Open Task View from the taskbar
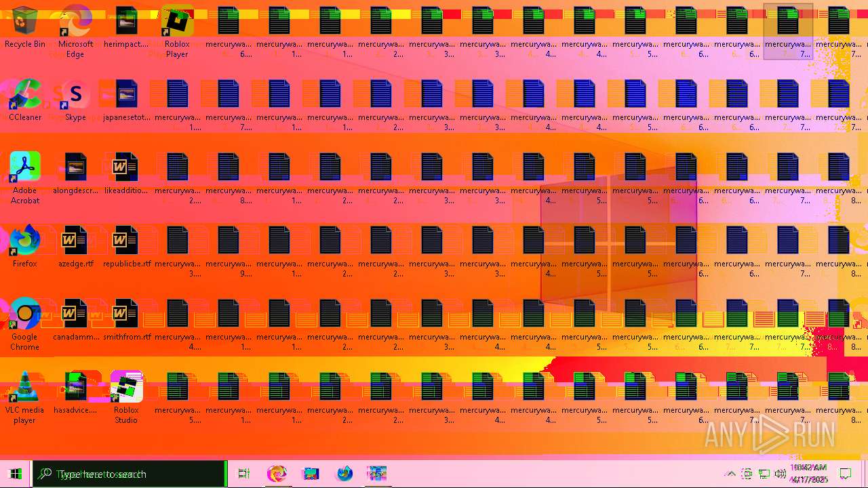The height and width of the screenshot is (488, 868). [243, 474]
